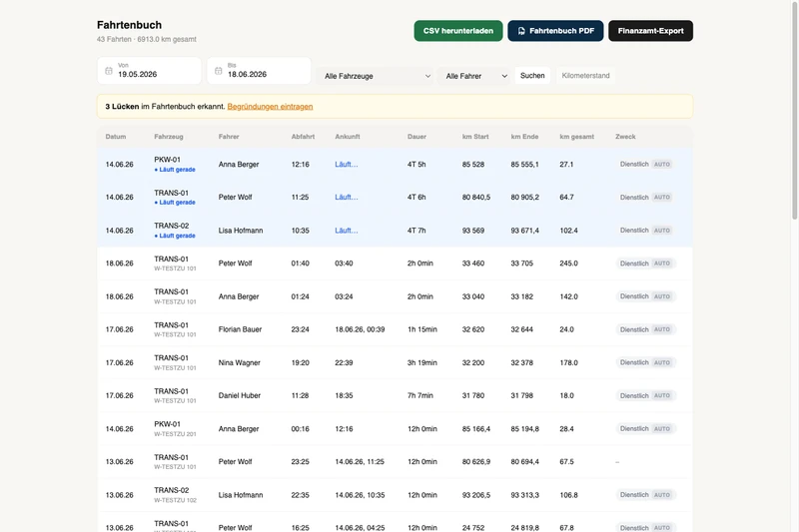Click the km Ende column header
This screenshot has width=799, height=532.
tap(525, 137)
